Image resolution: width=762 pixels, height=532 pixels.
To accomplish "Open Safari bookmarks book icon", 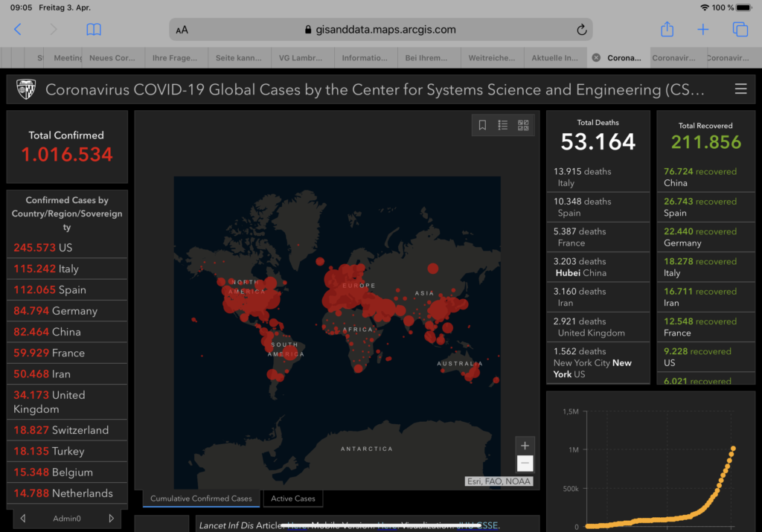I will pyautogui.click(x=93, y=30).
